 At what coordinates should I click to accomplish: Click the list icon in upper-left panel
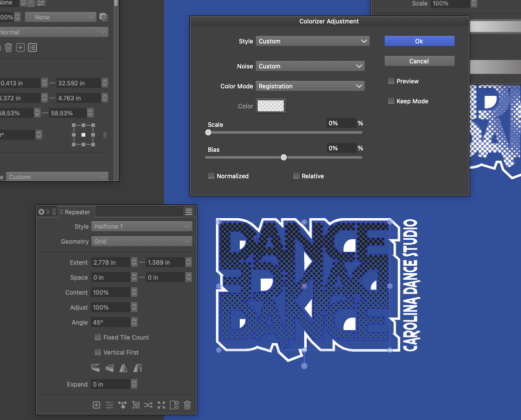click(x=32, y=47)
